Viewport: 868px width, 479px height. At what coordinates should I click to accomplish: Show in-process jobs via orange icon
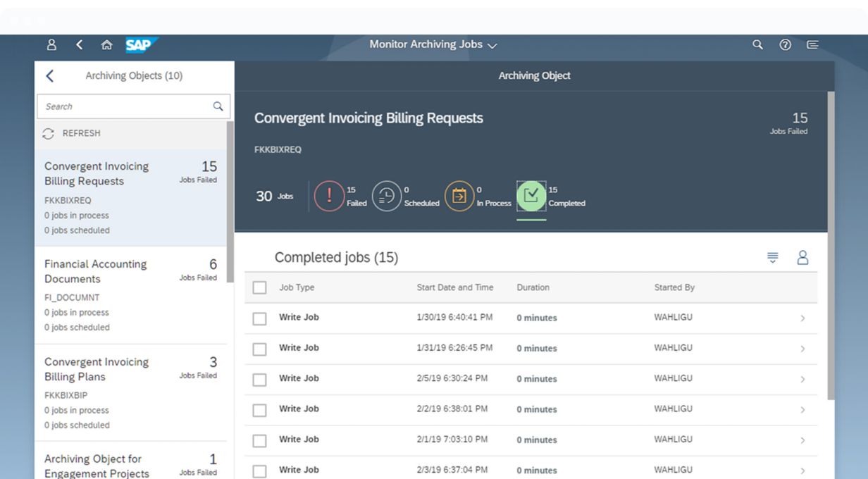pos(459,196)
